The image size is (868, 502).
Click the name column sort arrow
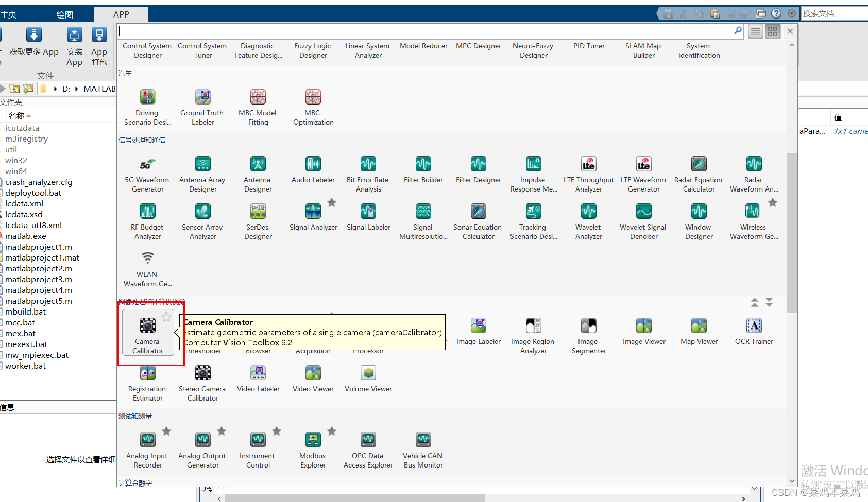[x=29, y=116]
